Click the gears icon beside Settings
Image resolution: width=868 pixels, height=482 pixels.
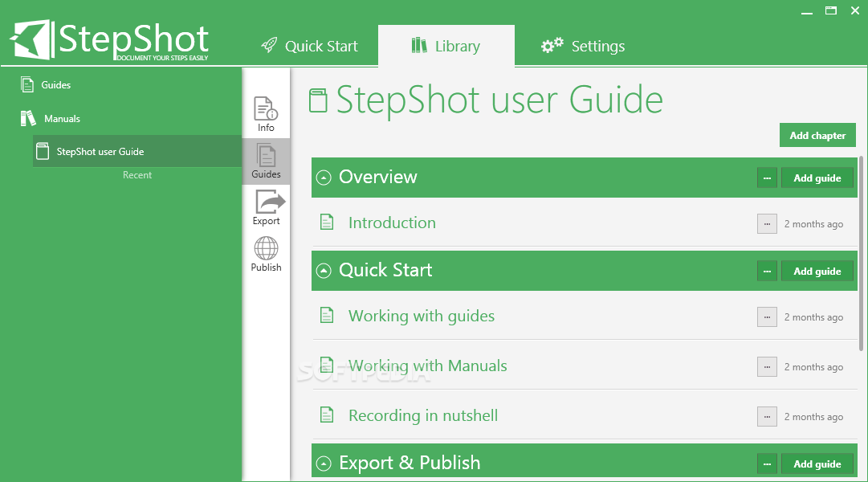coord(552,45)
